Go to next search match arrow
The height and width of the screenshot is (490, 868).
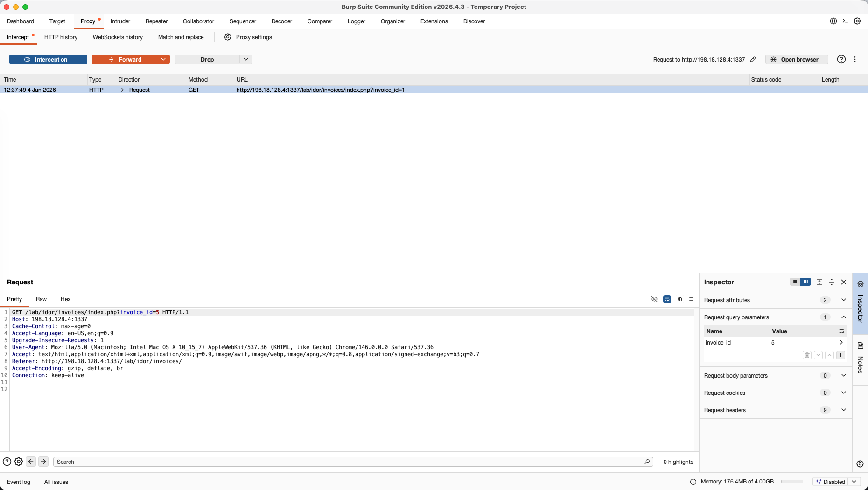43,462
